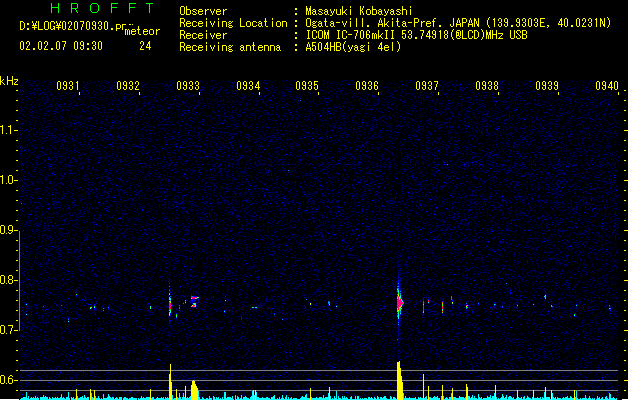Image resolution: width=629 pixels, height=400 pixels.
Task: Click the tallest yellow power bar near 0936
Action: click(x=400, y=380)
